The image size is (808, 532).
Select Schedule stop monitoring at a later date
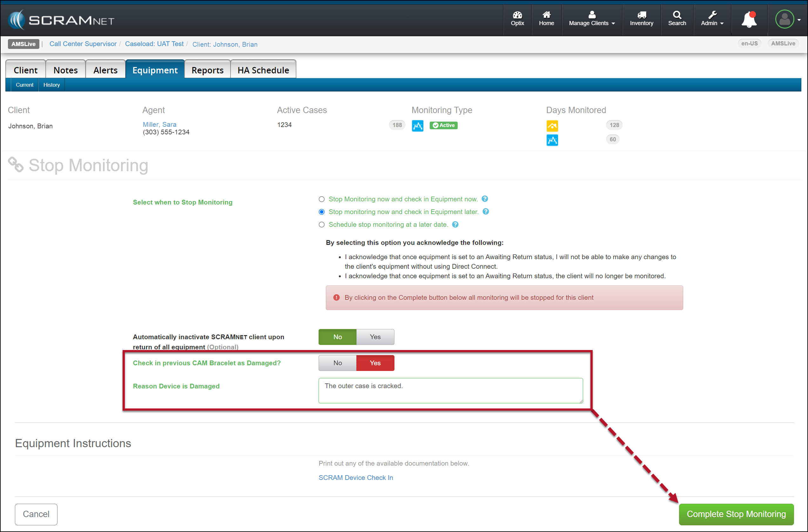(321, 225)
